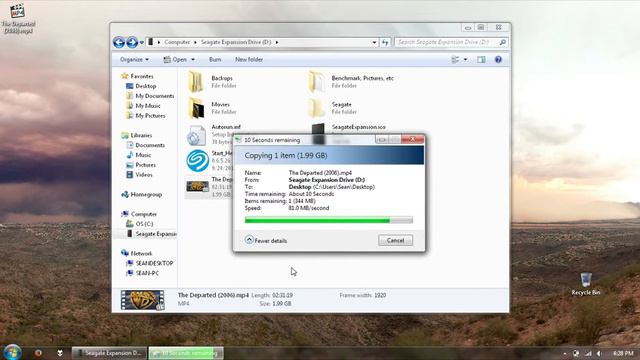Open My Pictures in the sidebar

click(x=150, y=116)
